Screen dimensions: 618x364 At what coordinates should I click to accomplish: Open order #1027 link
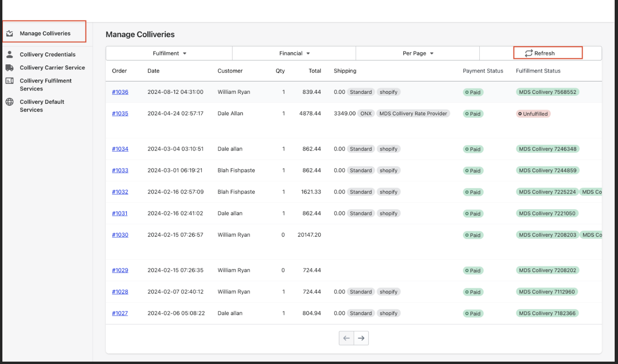(120, 313)
